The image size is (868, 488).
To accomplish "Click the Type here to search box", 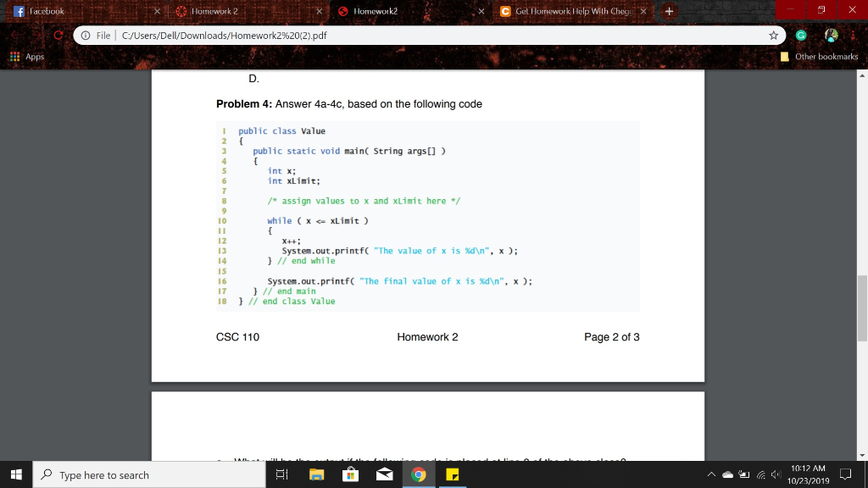I will (149, 474).
